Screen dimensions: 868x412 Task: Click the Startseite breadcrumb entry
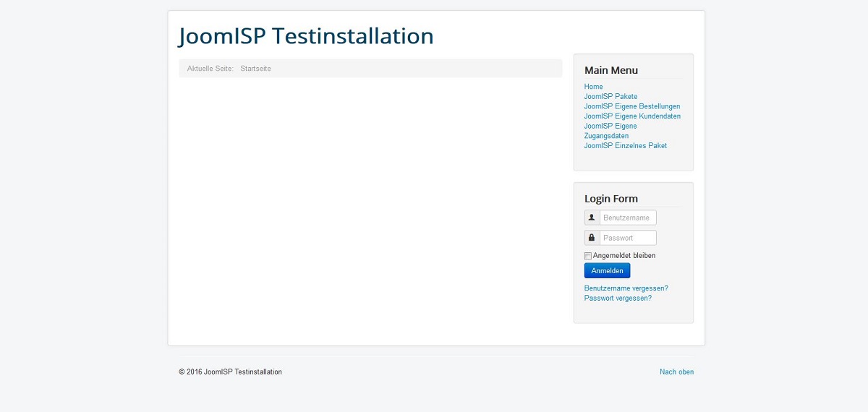pyautogui.click(x=256, y=69)
